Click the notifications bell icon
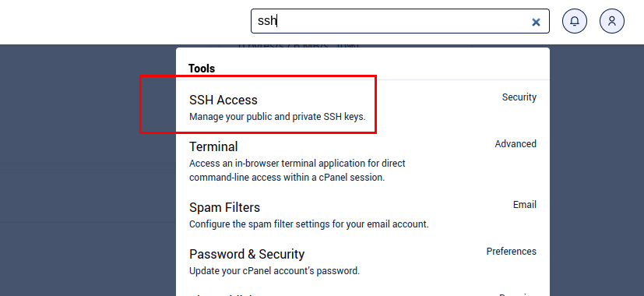Image resolution: width=644 pixels, height=296 pixels. coord(574,21)
